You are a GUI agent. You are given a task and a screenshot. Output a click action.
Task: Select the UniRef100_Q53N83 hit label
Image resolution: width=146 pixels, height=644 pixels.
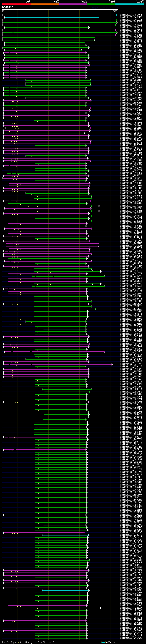pyautogui.click(x=131, y=296)
